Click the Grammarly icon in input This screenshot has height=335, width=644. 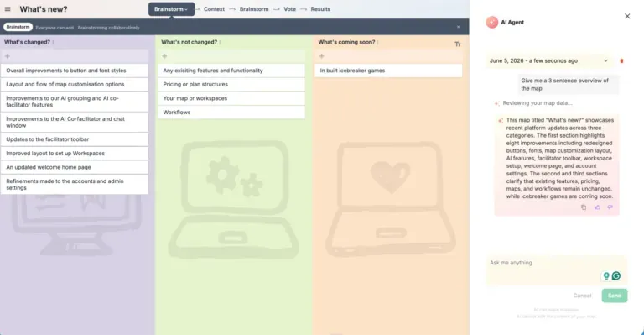tap(616, 276)
